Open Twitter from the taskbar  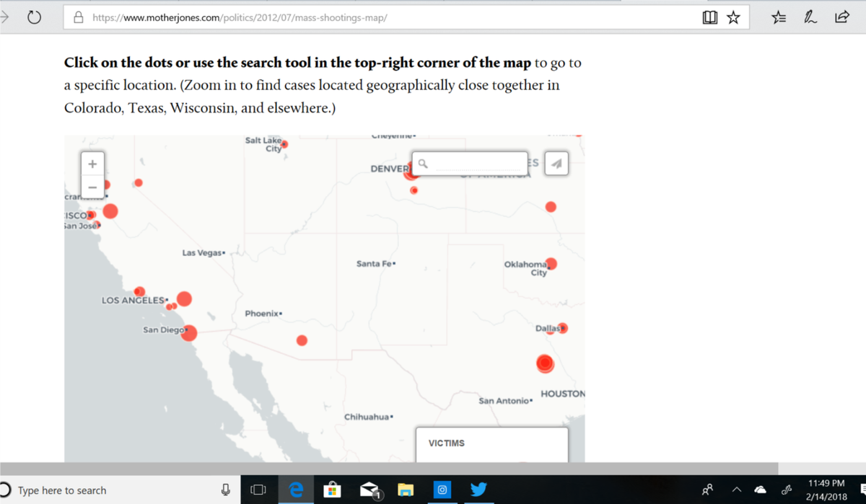(478, 490)
